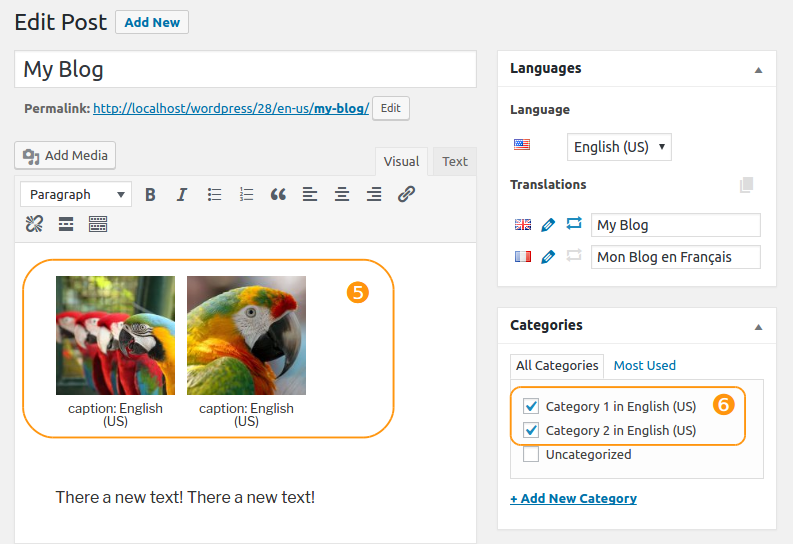Open the Most Used categories tab

click(x=644, y=366)
